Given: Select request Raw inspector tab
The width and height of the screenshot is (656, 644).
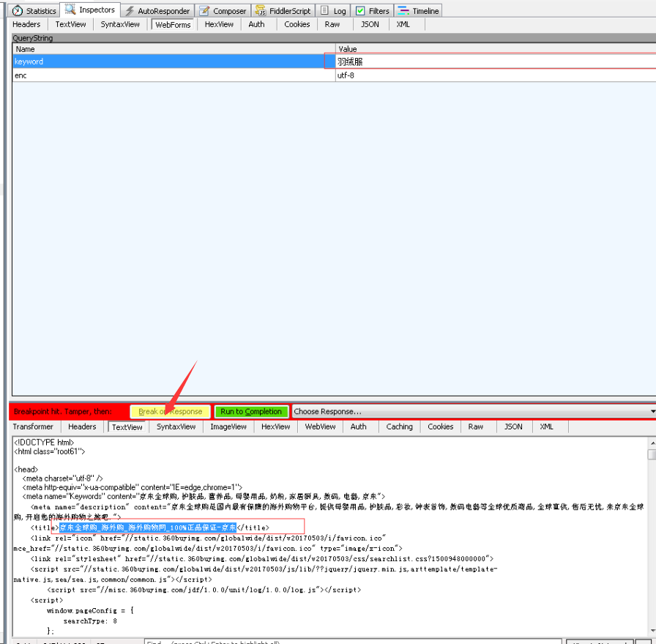Looking at the screenshot, I should tap(332, 24).
